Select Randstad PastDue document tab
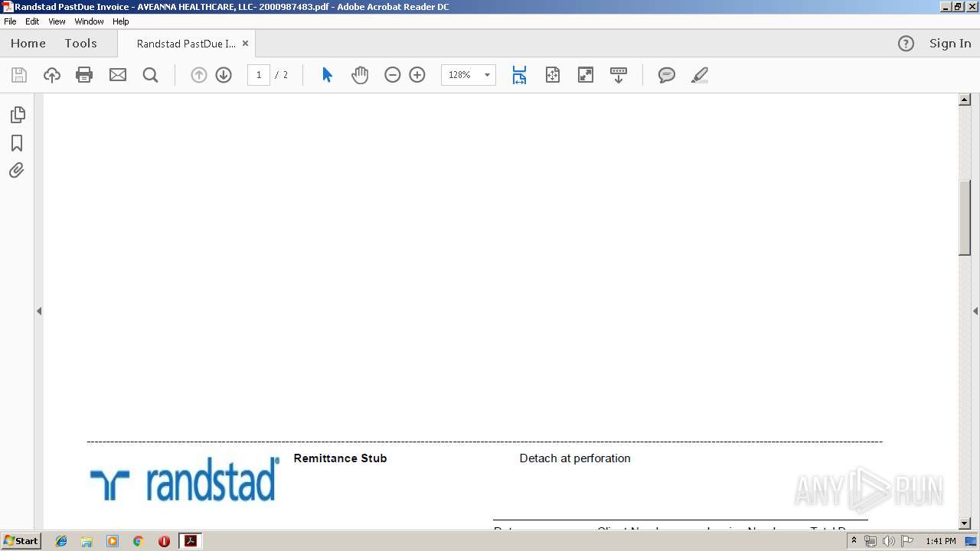Image resolution: width=980 pixels, height=551 pixels. click(186, 44)
